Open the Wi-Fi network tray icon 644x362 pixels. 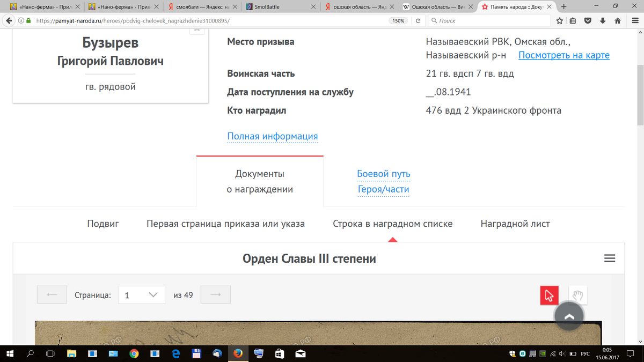(x=552, y=354)
